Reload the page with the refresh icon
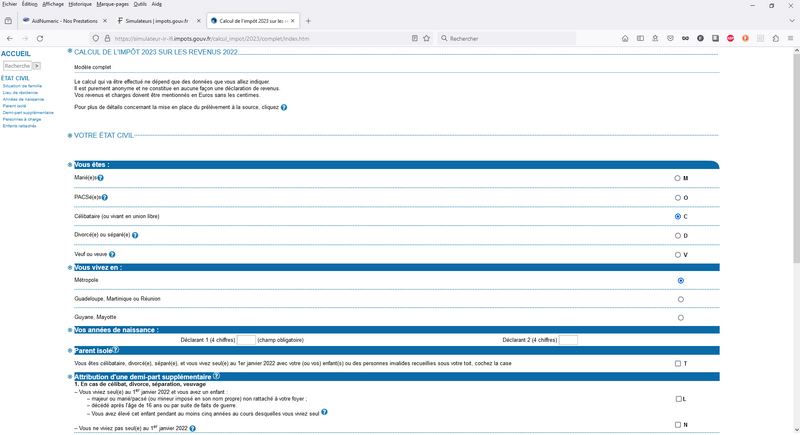This screenshot has width=800, height=435. coord(40,38)
